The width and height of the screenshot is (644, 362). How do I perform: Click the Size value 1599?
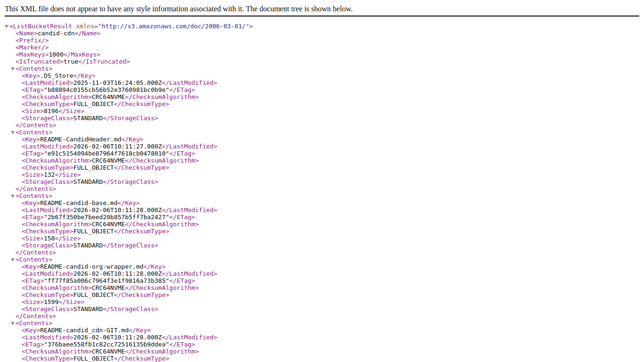pyautogui.click(x=51, y=302)
